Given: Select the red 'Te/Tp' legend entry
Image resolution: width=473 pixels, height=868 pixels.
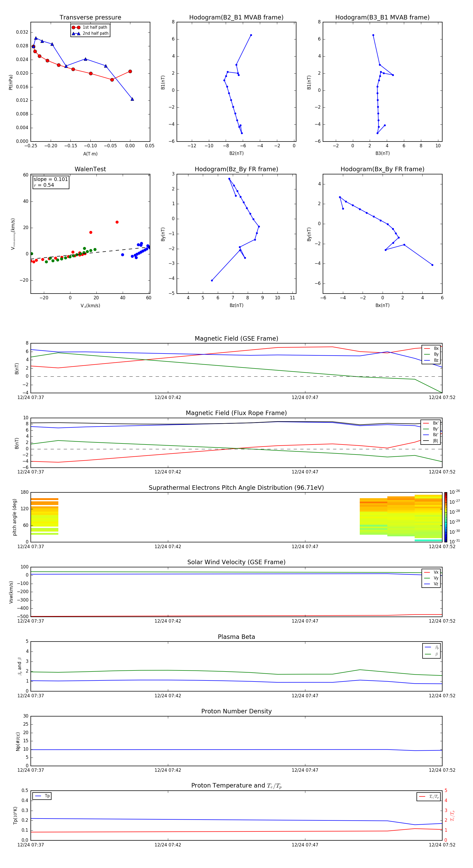Looking at the screenshot, I should [x=429, y=796].
